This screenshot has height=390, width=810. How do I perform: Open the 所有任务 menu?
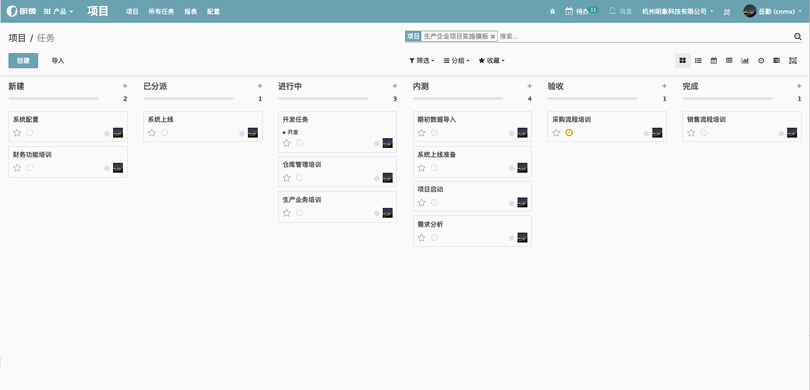click(x=161, y=11)
